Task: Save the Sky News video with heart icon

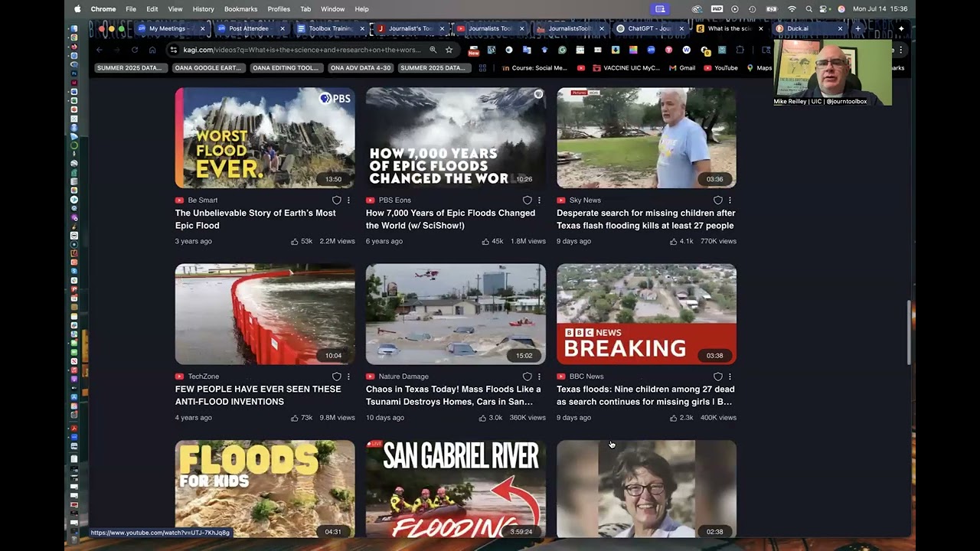Action: coord(717,201)
